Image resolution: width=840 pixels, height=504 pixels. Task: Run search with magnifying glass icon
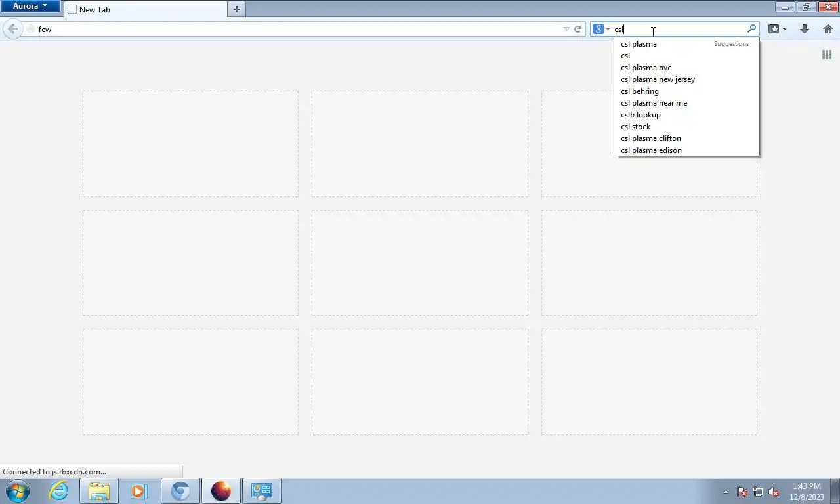tap(752, 29)
